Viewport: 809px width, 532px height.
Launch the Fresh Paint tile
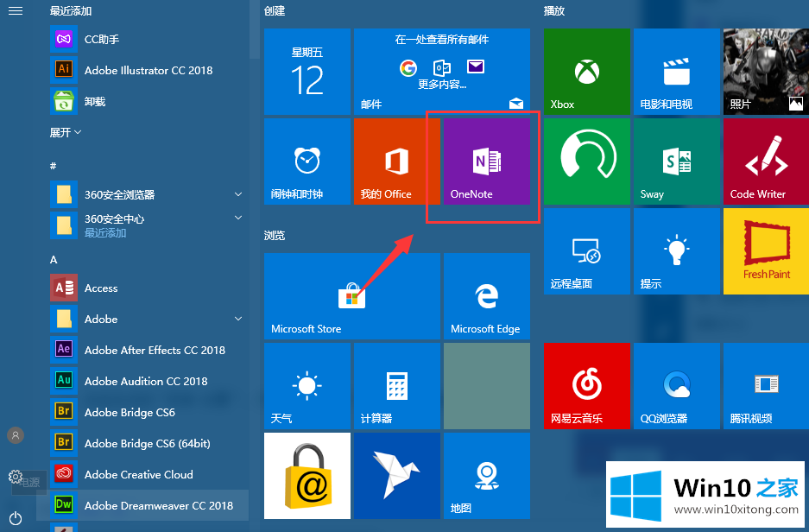click(x=766, y=251)
